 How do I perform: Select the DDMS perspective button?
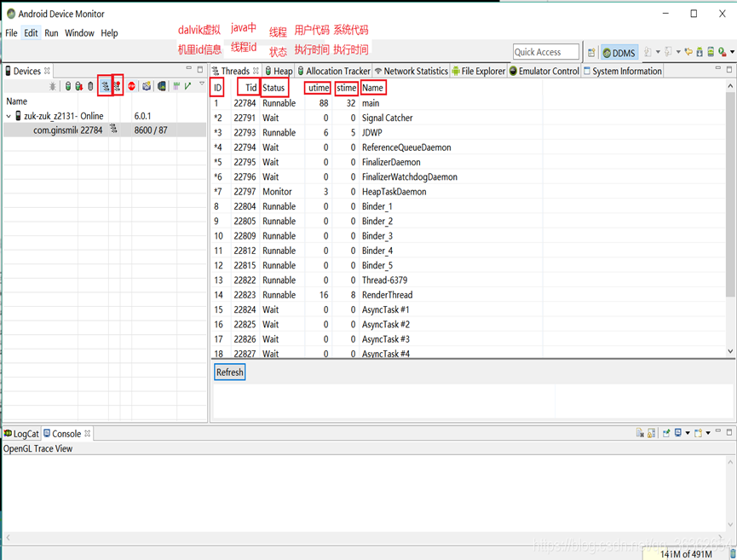tap(619, 53)
